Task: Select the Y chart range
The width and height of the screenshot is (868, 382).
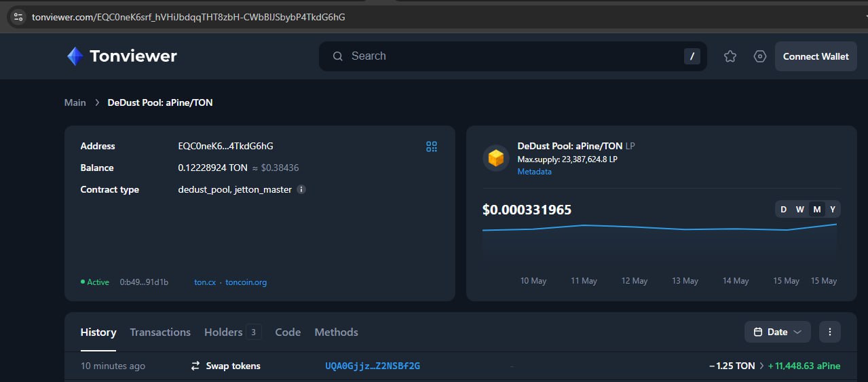Action: 833,209
